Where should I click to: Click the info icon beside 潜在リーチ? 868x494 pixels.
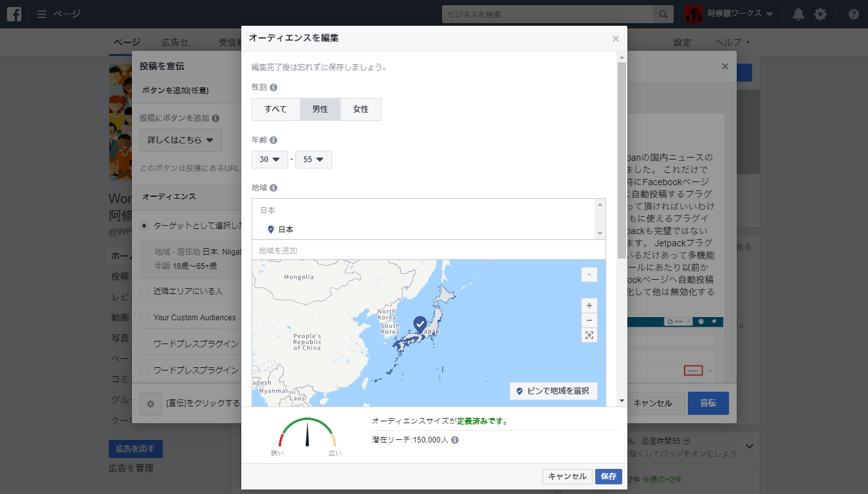pos(455,440)
